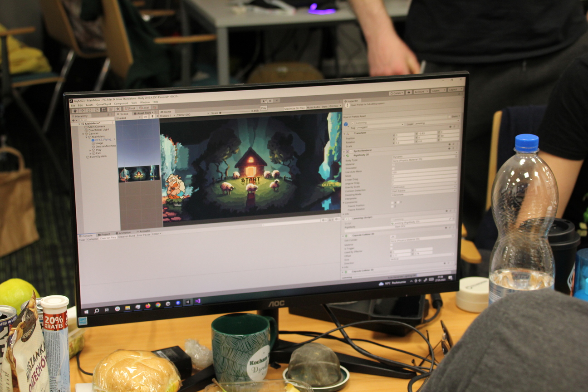Viewport: 588px width, 392px height.
Task: Click the Pause button
Action: pyautogui.click(x=270, y=101)
